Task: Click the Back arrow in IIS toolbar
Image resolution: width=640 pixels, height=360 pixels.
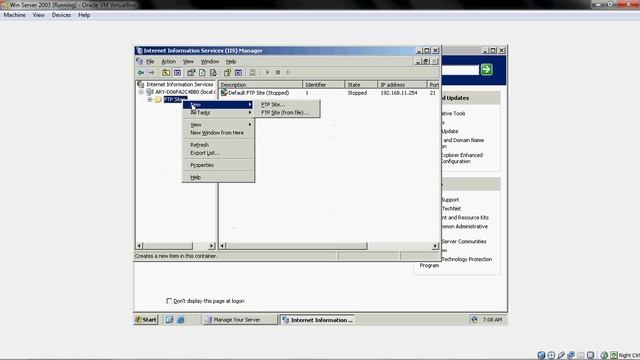Action: 141,73
